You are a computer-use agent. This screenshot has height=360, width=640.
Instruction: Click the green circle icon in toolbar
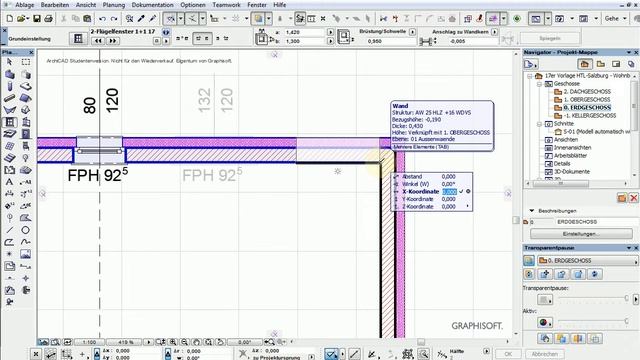pos(517,19)
